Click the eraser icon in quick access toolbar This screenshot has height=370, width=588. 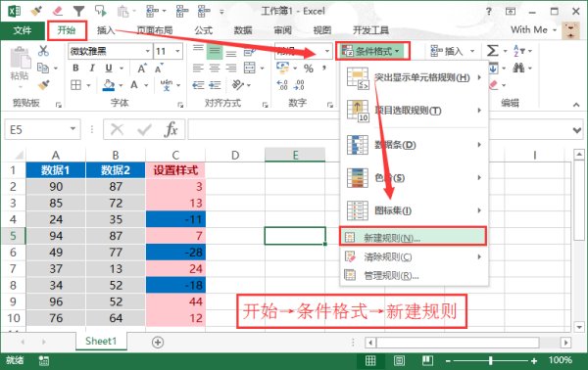(58, 11)
